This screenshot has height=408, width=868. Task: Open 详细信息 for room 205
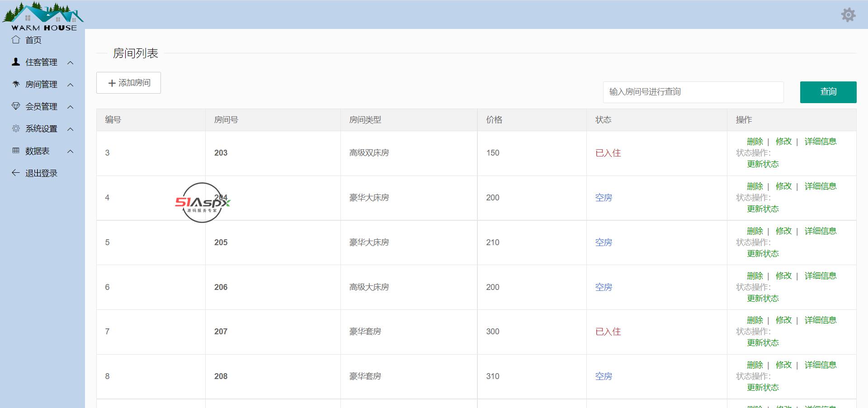pyautogui.click(x=821, y=231)
